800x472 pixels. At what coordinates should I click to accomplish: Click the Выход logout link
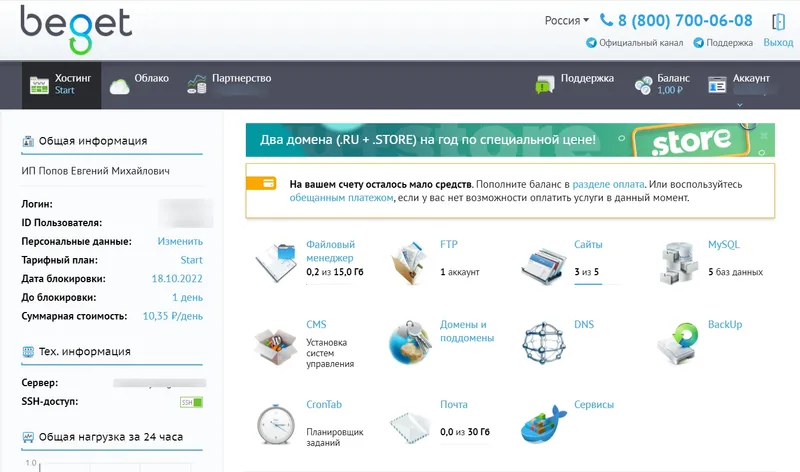[x=778, y=43]
